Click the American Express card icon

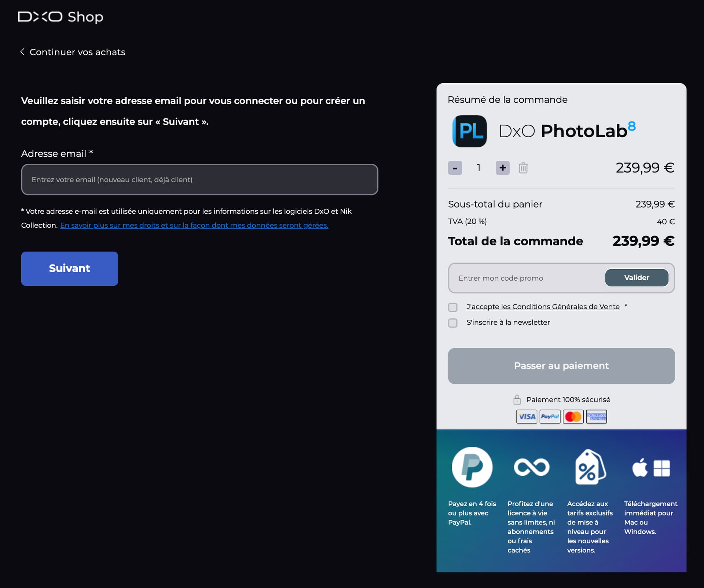pyautogui.click(x=596, y=416)
